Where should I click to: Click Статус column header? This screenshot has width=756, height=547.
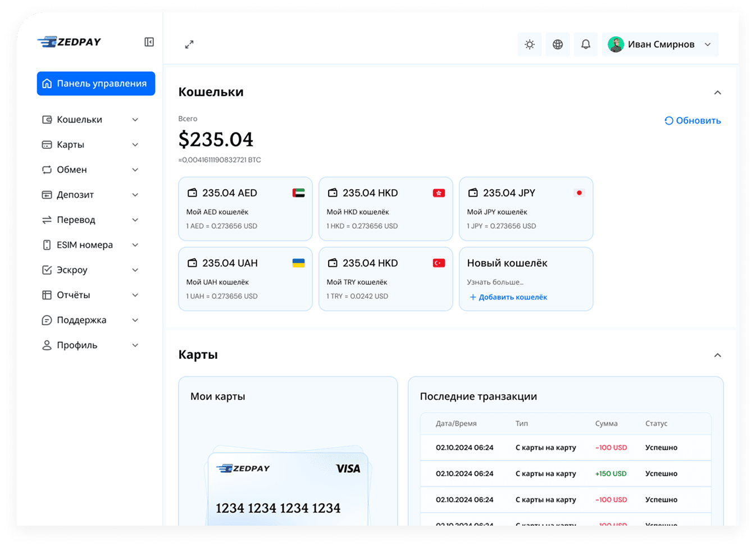(657, 423)
